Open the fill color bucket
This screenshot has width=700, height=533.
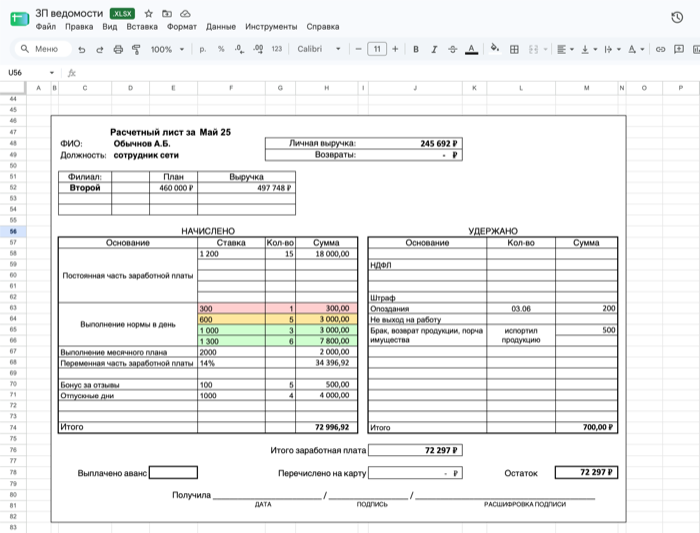point(495,48)
